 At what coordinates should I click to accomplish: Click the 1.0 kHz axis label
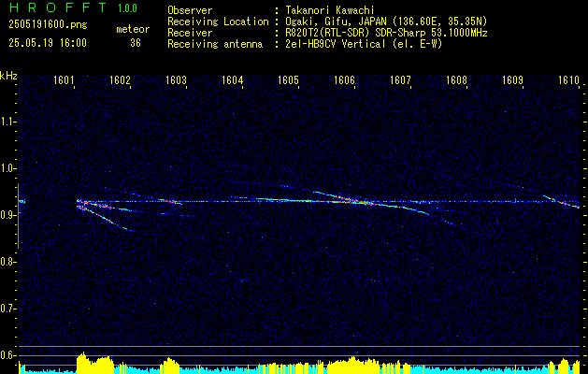pos(7,168)
